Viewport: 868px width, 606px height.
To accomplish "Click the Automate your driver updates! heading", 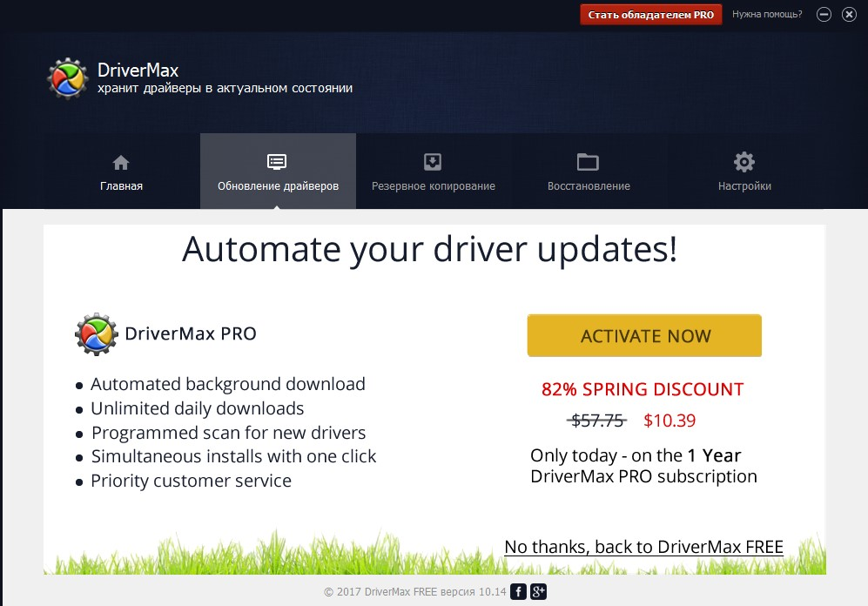I will coord(429,250).
